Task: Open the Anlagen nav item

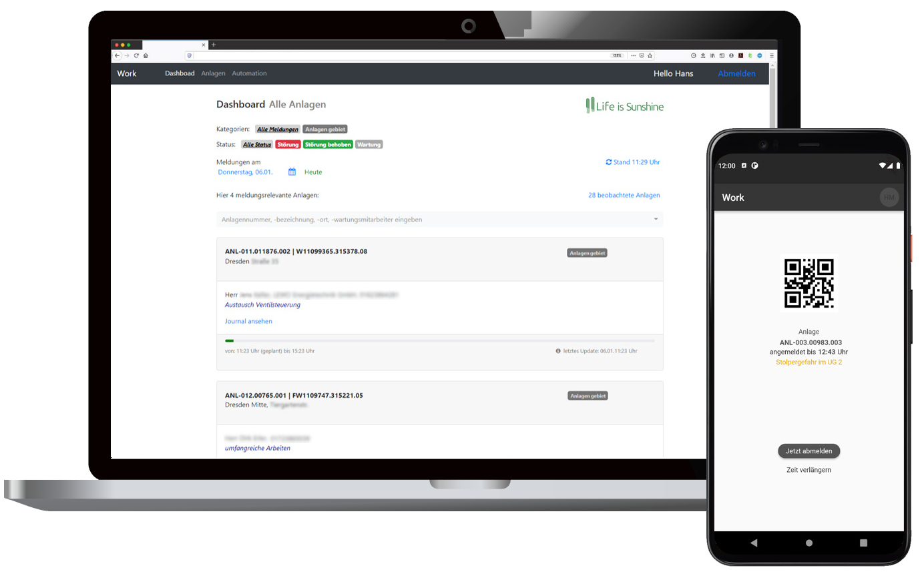Action: click(x=213, y=73)
